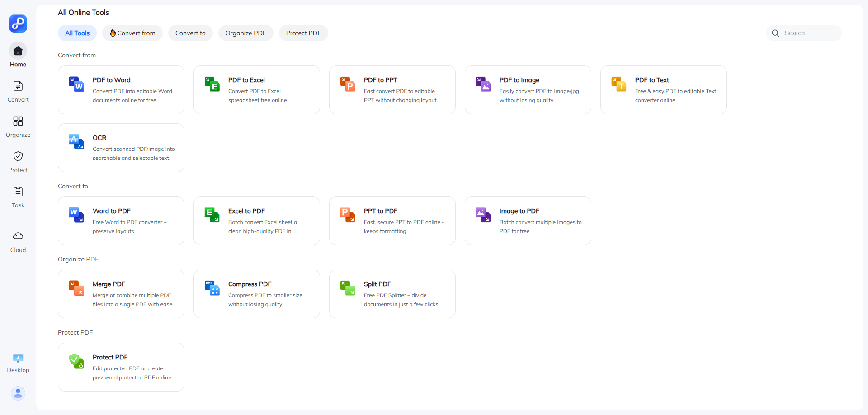Open the Organize sidebar section
The height and width of the screenshot is (415, 868).
tap(18, 122)
